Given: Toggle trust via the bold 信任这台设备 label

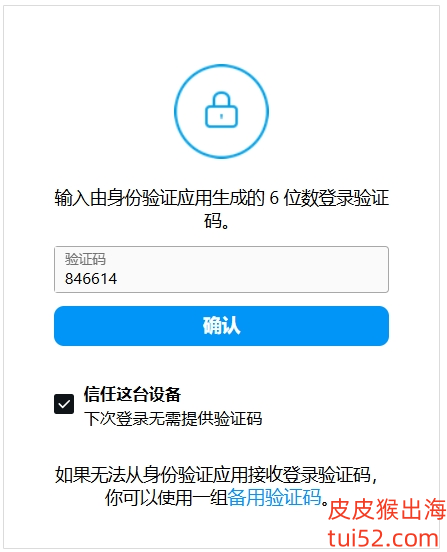Looking at the screenshot, I should pos(132,394).
